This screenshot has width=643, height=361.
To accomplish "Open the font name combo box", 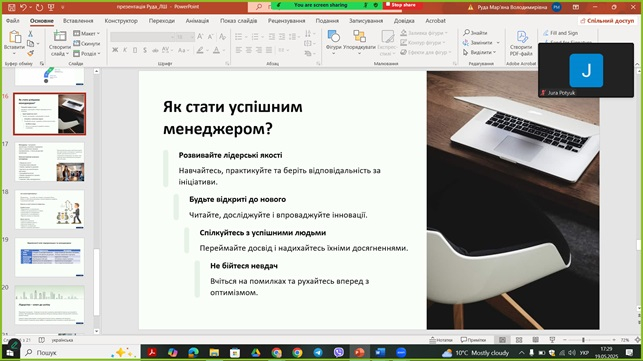I will pos(143,37).
